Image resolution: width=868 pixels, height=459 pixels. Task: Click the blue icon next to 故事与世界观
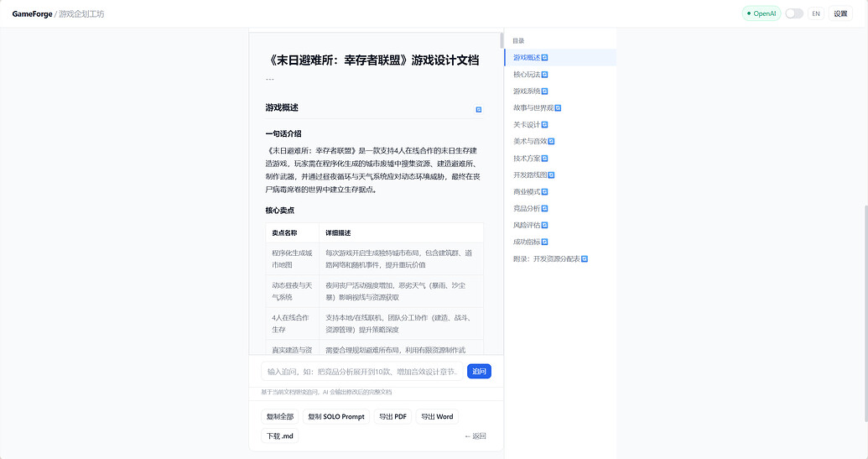coord(558,108)
